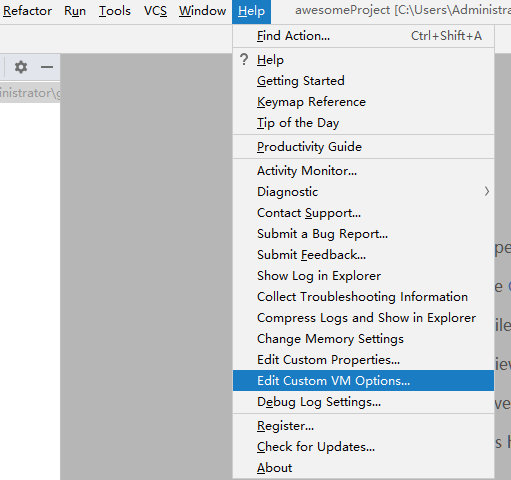511x480 pixels.
Task: Open the gear settings icon in panel
Action: (21, 67)
